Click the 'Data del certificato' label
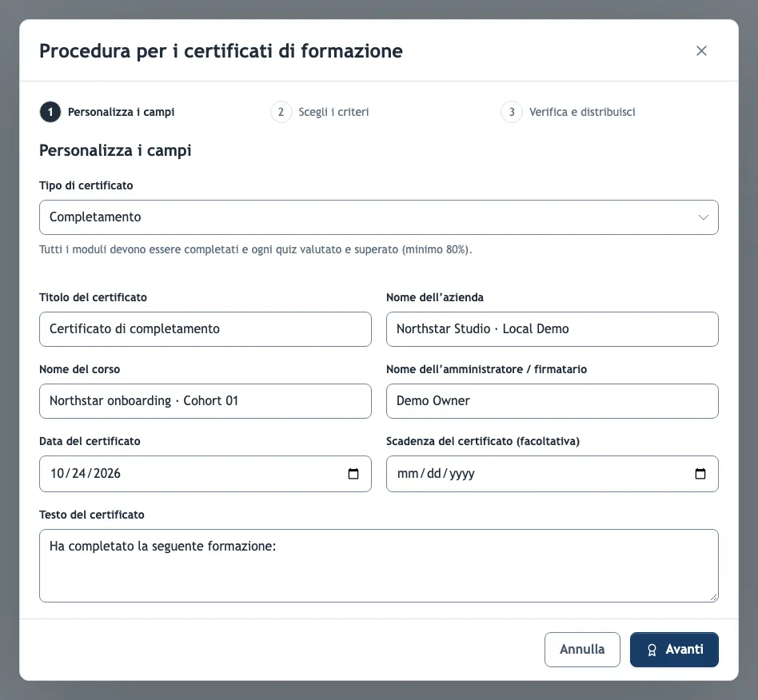 click(90, 441)
